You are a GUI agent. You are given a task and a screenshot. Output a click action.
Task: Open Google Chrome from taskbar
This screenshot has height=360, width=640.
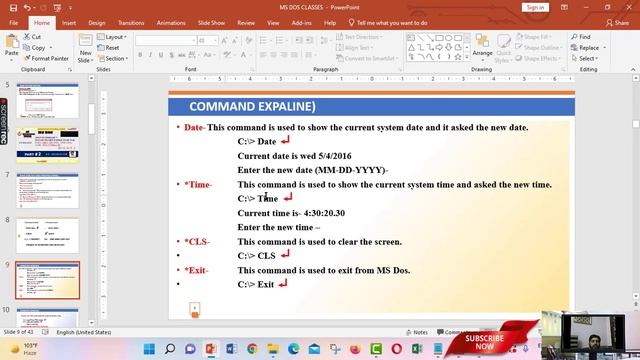(x=252, y=349)
